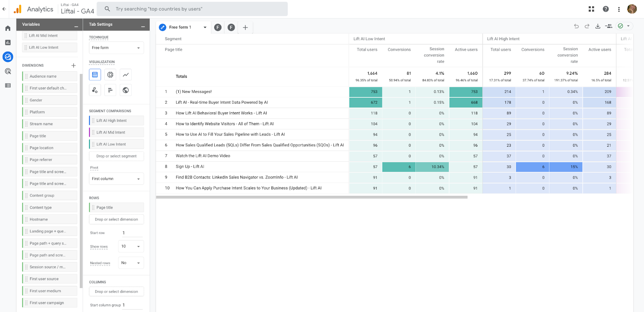This screenshot has width=644, height=312.
Task: Open the Liftai - GA4 property selector
Action: tap(77, 9)
